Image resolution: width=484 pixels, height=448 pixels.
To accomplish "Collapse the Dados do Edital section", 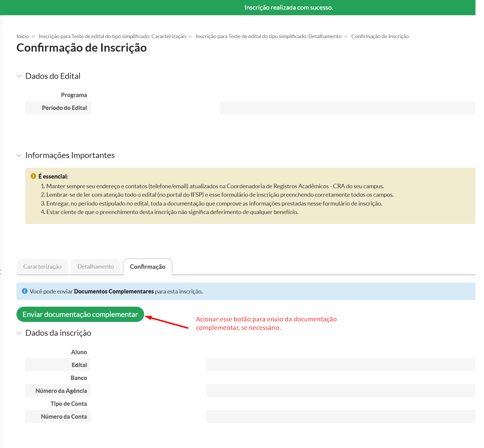I will pos(19,76).
